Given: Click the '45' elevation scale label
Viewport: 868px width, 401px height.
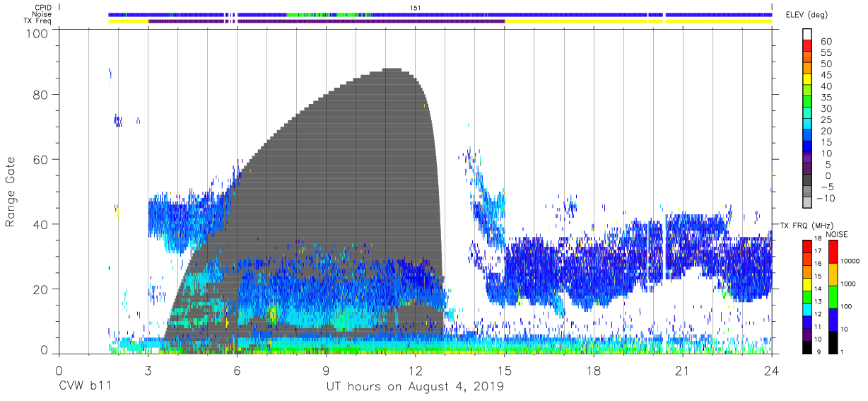Looking at the screenshot, I should (x=827, y=75).
